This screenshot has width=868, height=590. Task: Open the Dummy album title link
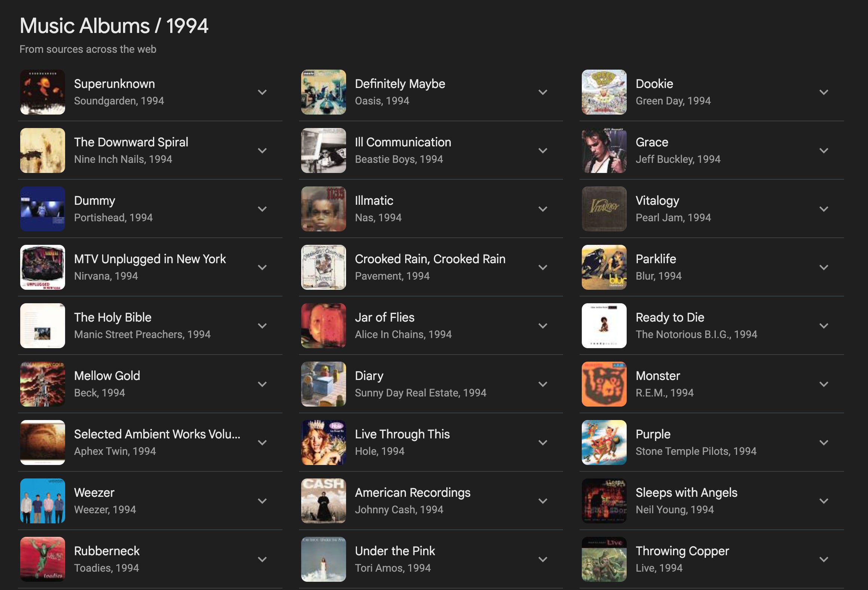pyautogui.click(x=95, y=201)
